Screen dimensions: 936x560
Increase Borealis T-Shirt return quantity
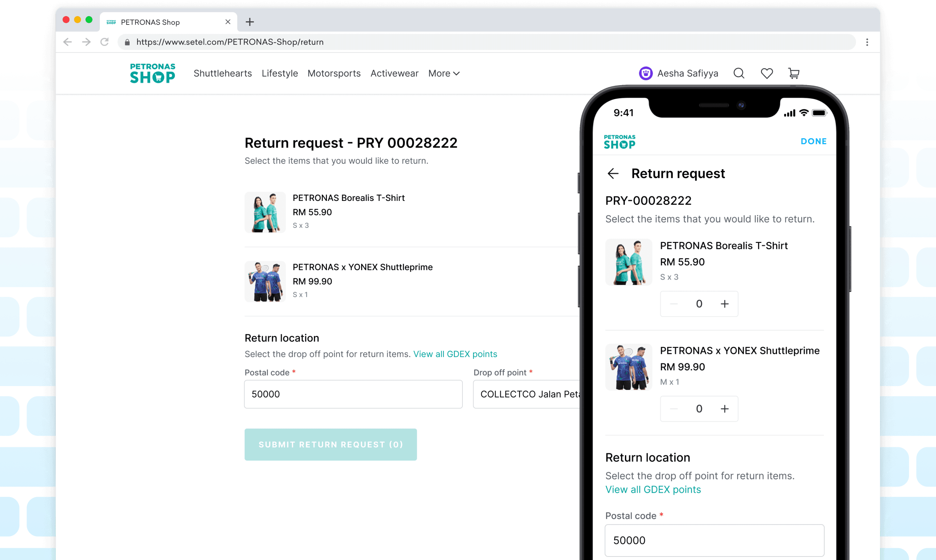(724, 304)
